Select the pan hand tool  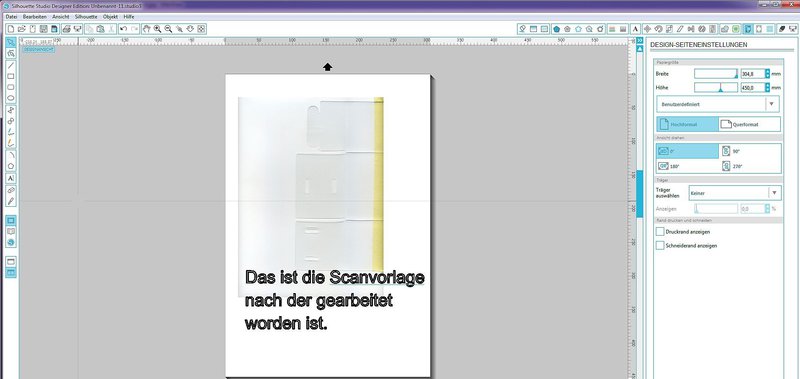[x=146, y=29]
